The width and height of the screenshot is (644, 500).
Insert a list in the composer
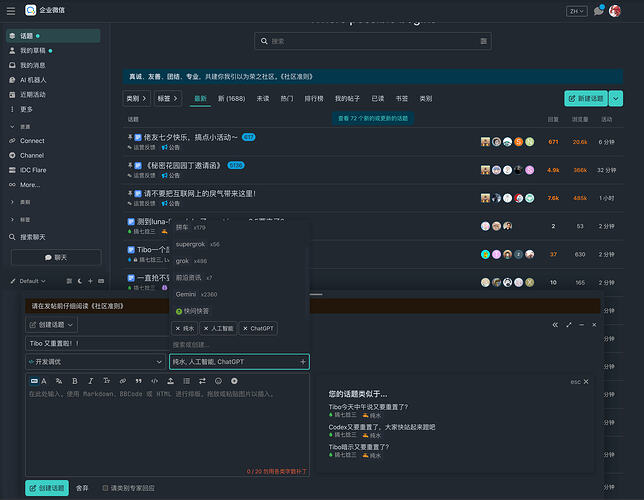tap(186, 381)
